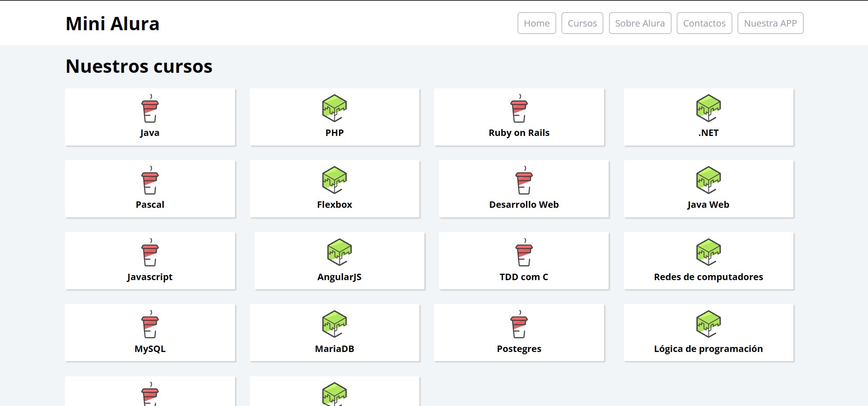Image resolution: width=868 pixels, height=406 pixels.
Task: Click the green cube icon above AngularJS
Action: 339,253
